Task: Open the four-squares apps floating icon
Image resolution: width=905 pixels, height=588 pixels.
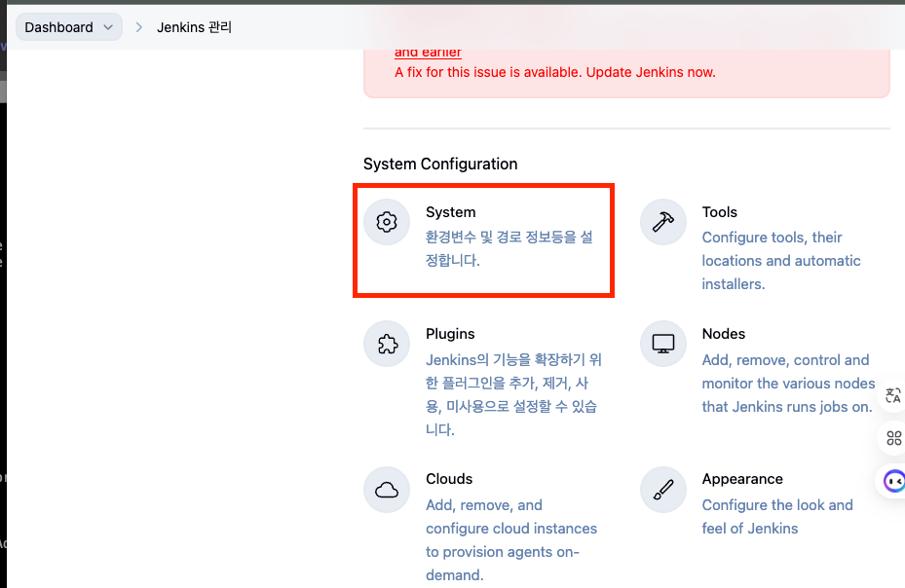Action: [x=893, y=438]
